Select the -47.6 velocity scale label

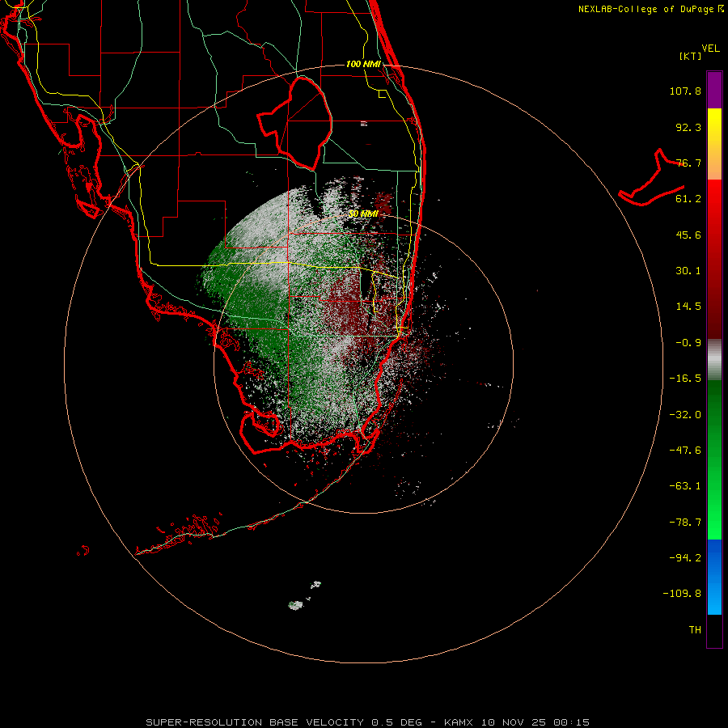(x=685, y=451)
